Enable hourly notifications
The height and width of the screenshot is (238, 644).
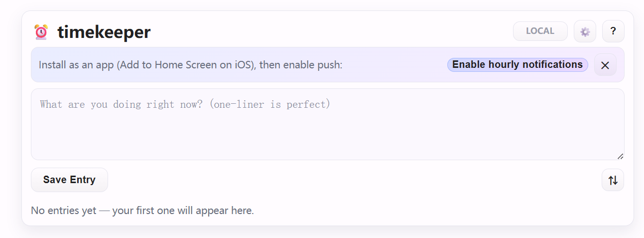[517, 65]
